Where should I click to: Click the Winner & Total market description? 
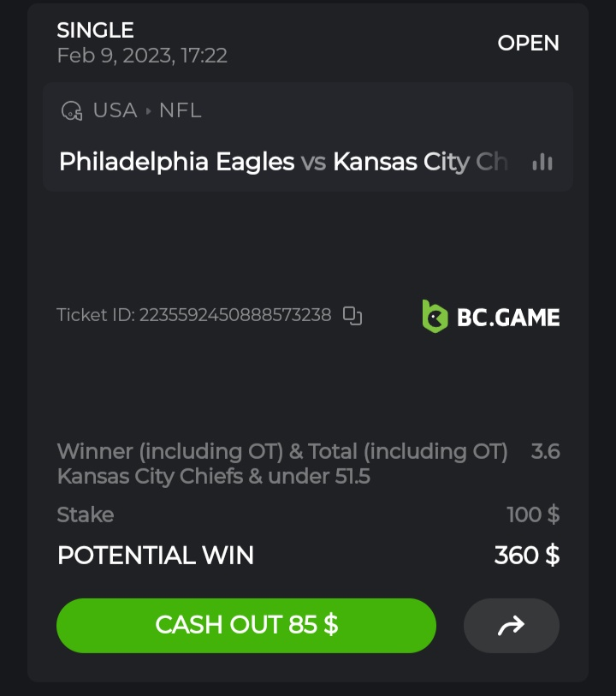tap(282, 451)
